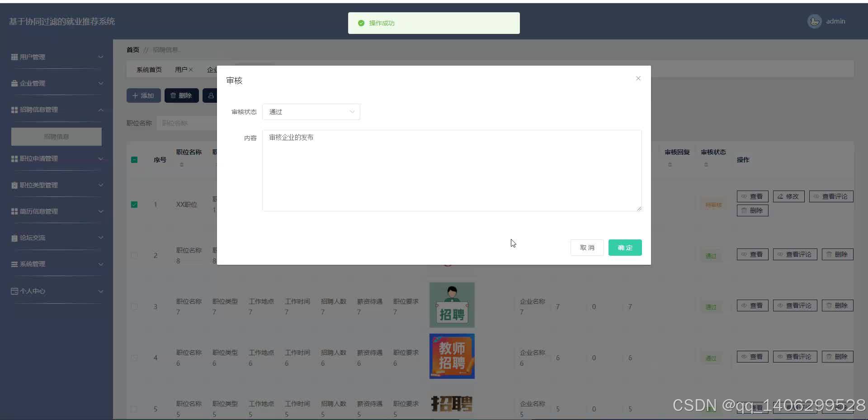
Task: Expand the 简历信息管理 sidebar menu
Action: [x=57, y=211]
